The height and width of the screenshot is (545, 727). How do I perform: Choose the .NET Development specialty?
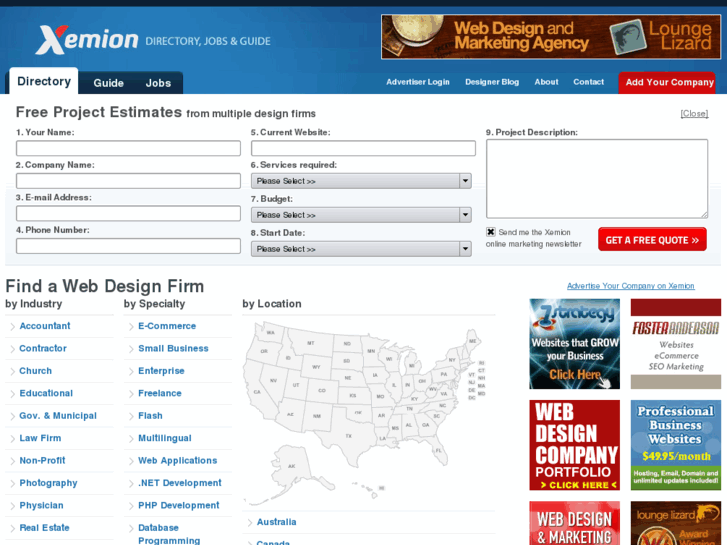pyautogui.click(x=179, y=483)
